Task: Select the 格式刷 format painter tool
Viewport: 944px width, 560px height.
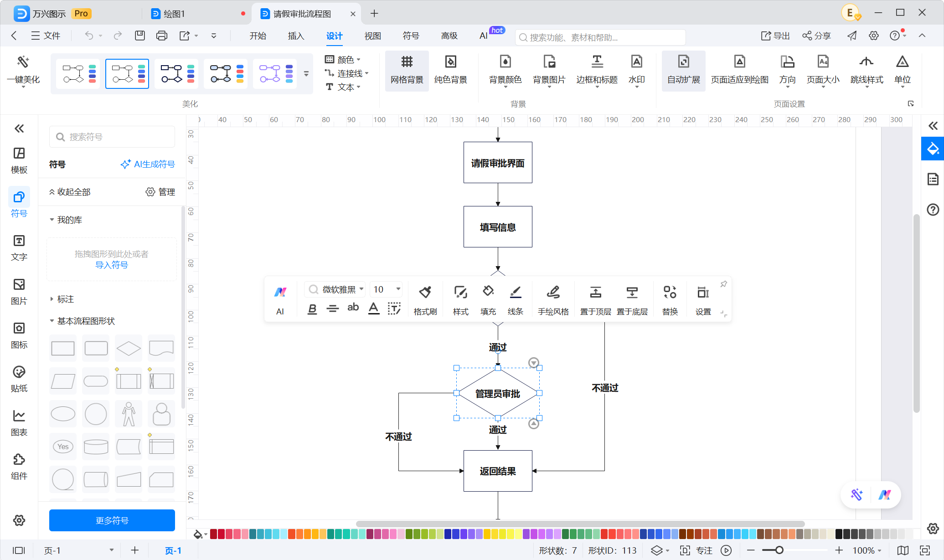Action: click(x=425, y=300)
